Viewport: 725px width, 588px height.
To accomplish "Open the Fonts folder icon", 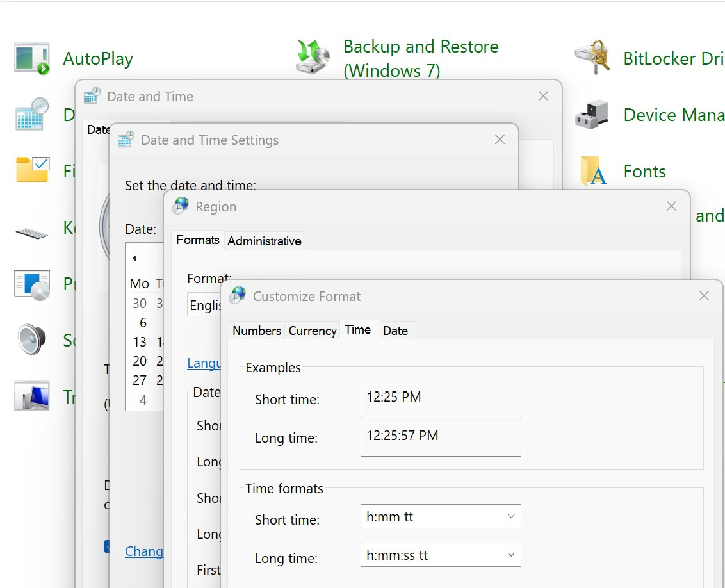I will coord(593,171).
